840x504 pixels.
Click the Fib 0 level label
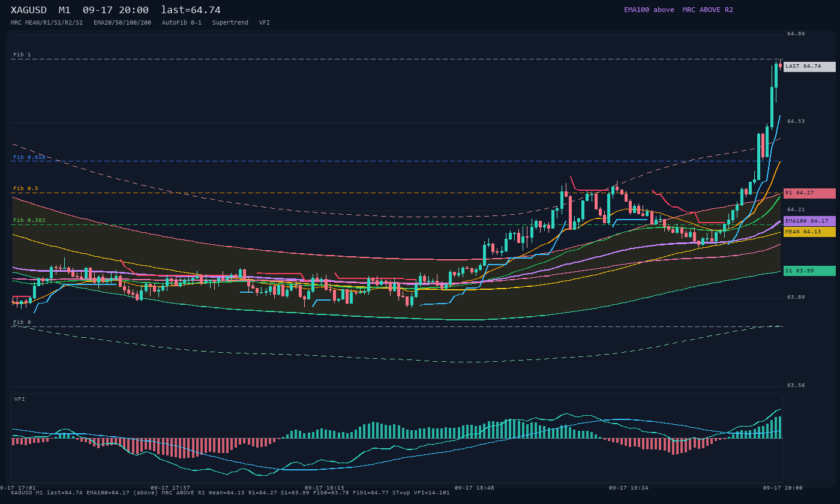coord(22,322)
